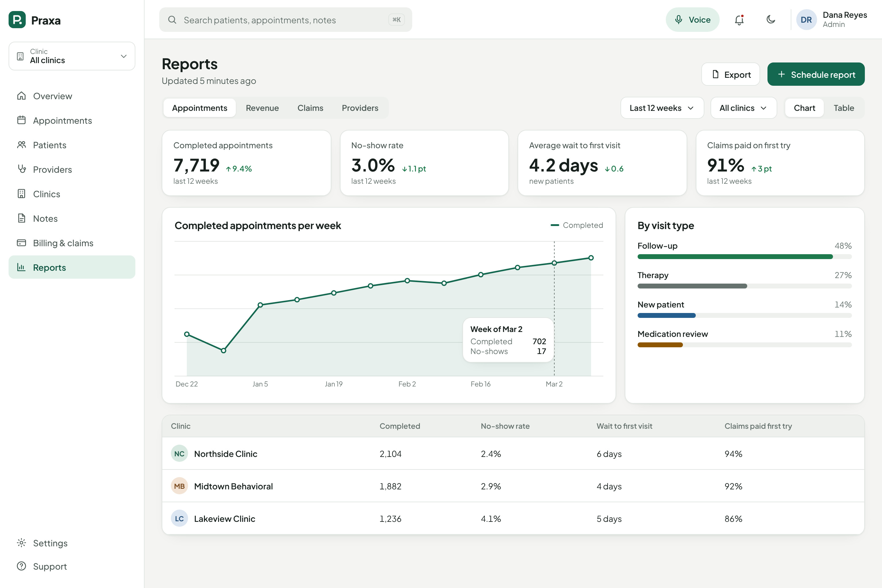Screen dimensions: 882x588
Task: Click the Export file icon
Action: (715, 74)
